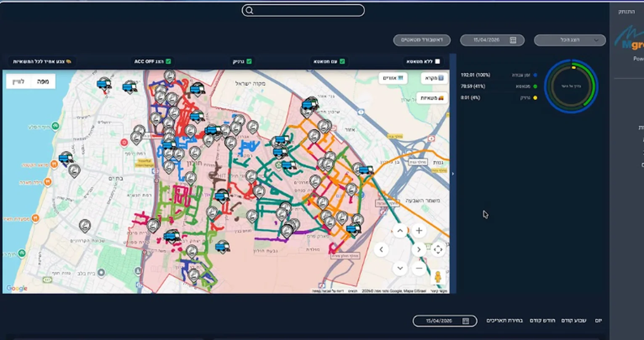Click the '192:01 (100%)' work time value
This screenshot has height=340, width=644.
[475, 75]
